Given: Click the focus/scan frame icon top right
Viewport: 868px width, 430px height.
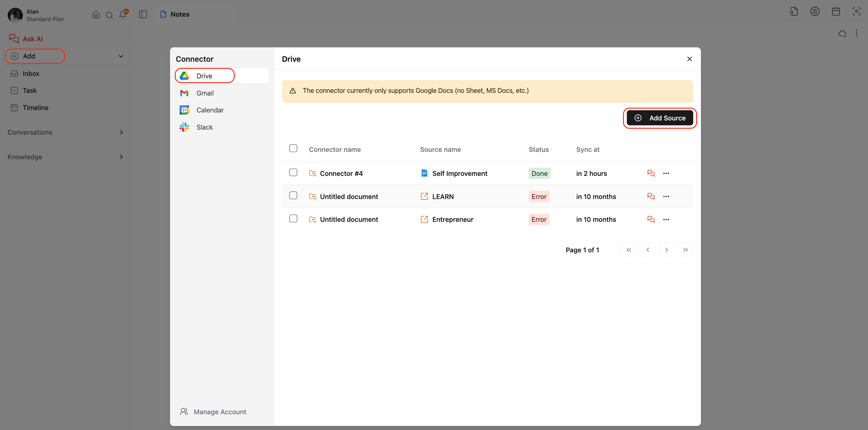Looking at the screenshot, I should click(857, 11).
